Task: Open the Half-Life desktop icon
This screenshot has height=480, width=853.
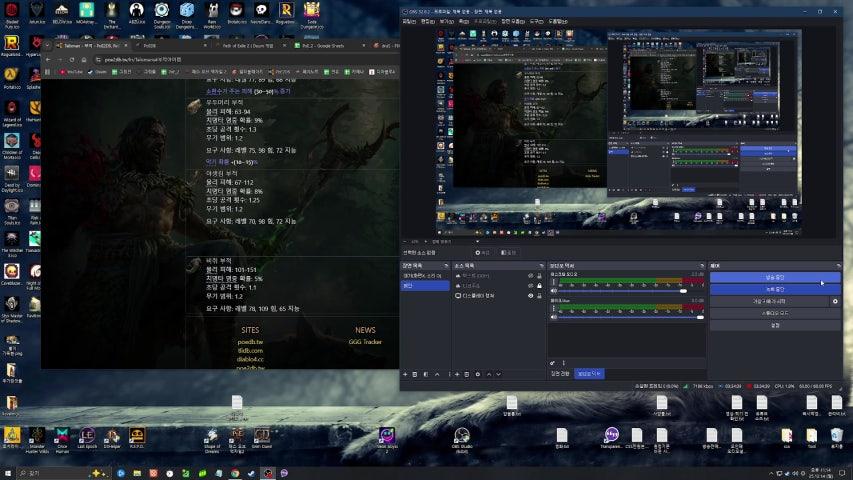Action: click(x=11, y=73)
